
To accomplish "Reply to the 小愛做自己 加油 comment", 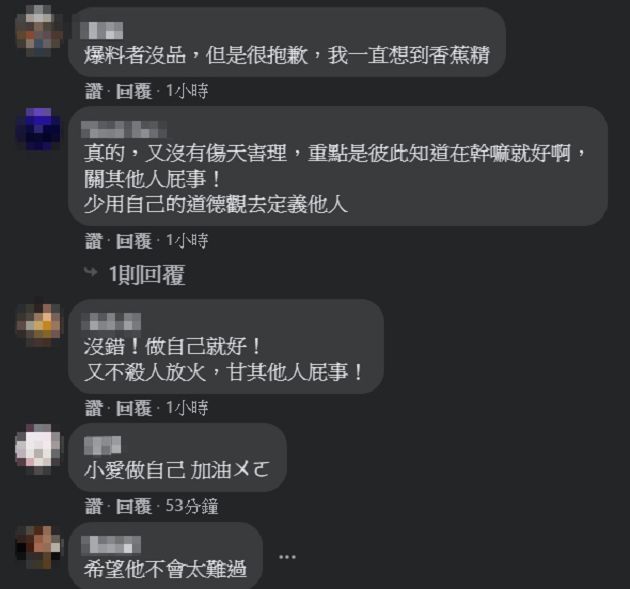I will [133, 506].
